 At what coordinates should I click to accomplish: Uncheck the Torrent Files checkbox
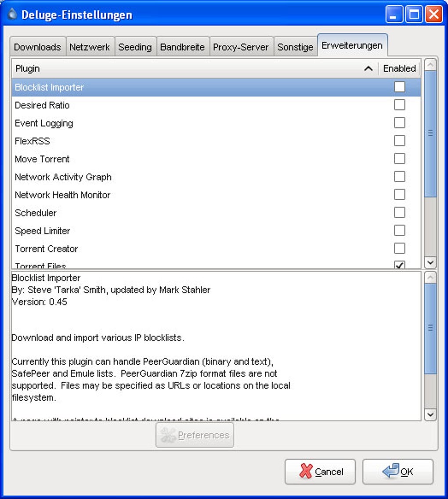click(x=400, y=265)
